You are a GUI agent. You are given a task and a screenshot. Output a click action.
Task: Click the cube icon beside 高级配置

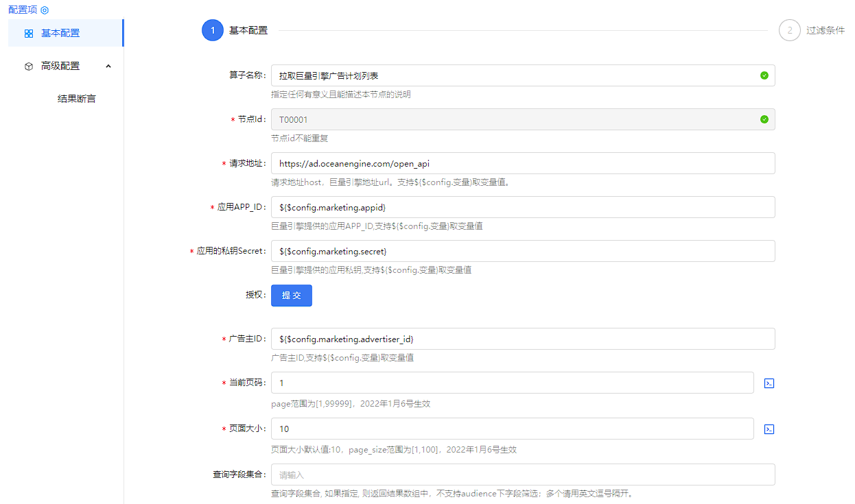click(x=29, y=67)
